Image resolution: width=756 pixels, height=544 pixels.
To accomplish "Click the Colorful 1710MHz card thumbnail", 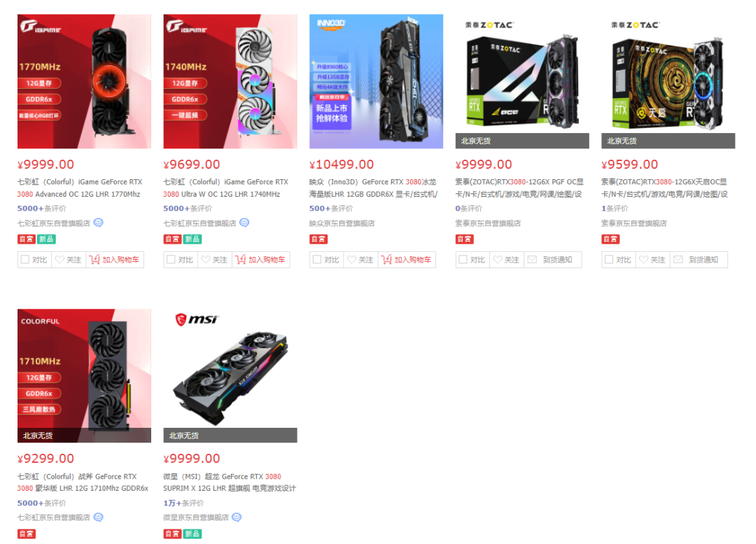I will click(x=85, y=376).
